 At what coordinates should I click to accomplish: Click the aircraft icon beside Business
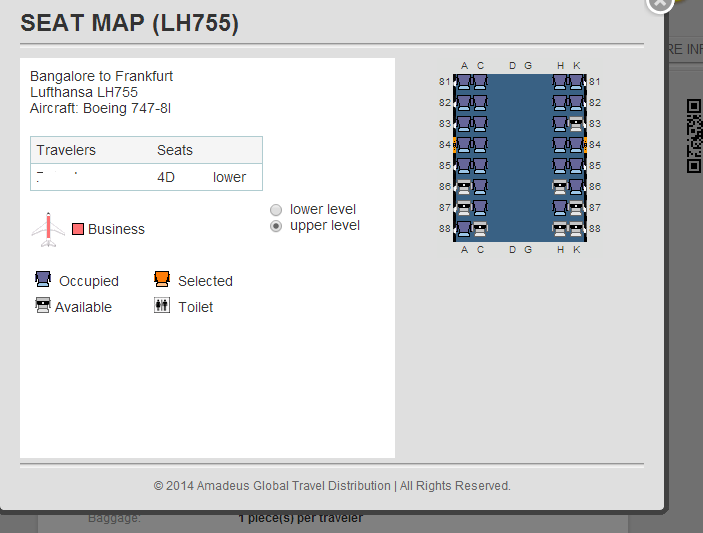(x=48, y=229)
